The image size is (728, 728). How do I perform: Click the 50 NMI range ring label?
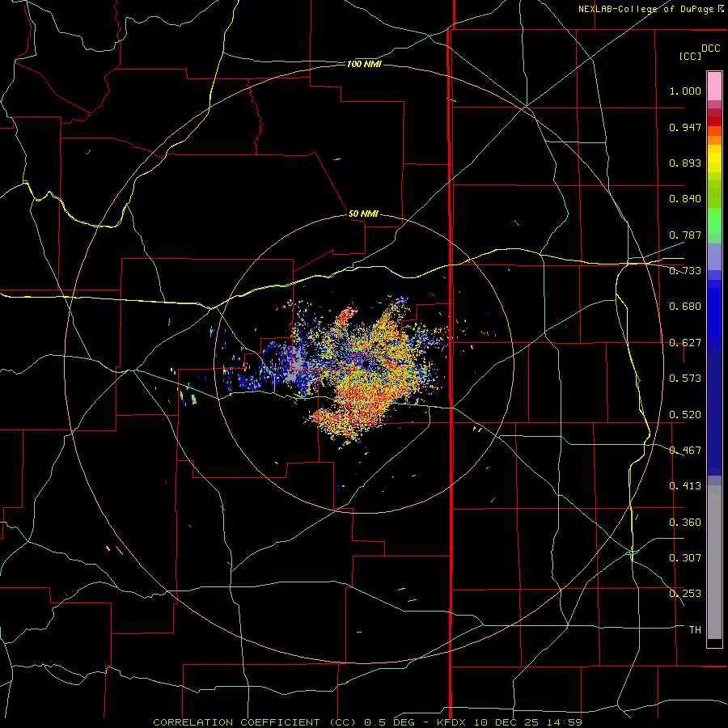coord(363,214)
